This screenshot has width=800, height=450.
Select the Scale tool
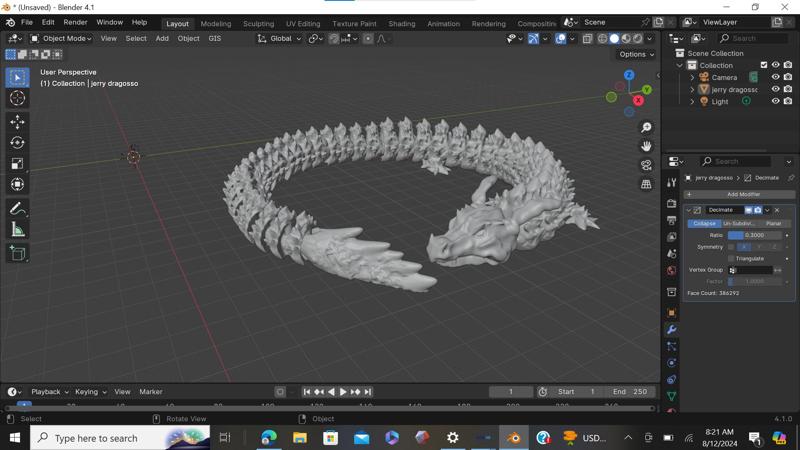click(x=17, y=163)
